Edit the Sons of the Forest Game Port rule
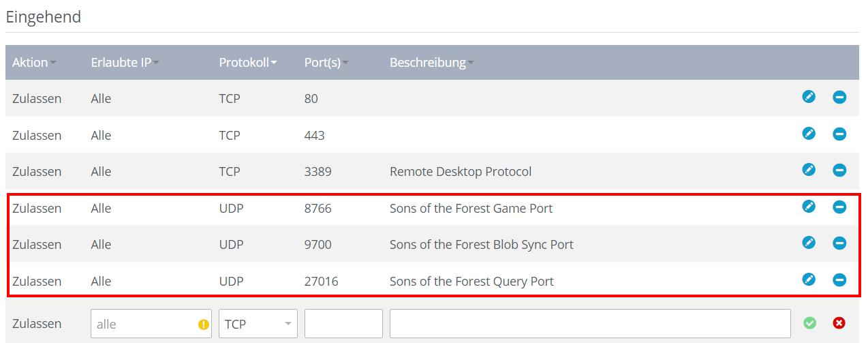Viewport: 868px width, 343px height. coord(809,206)
